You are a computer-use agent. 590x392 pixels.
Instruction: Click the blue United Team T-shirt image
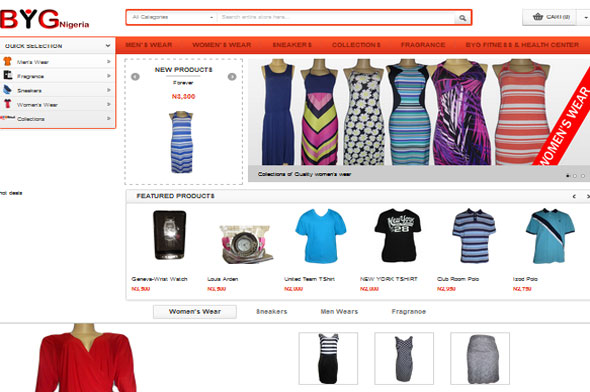pyautogui.click(x=321, y=236)
